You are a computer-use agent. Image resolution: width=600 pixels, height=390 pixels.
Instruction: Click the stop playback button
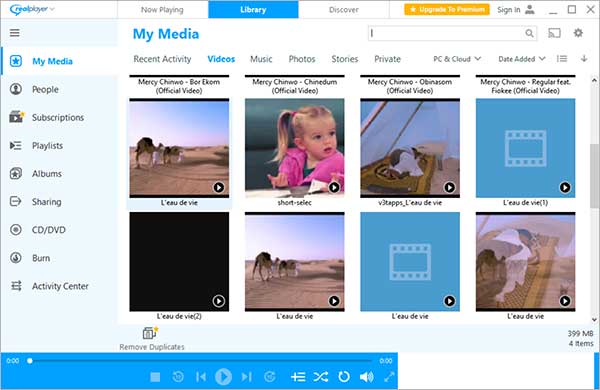[155, 377]
